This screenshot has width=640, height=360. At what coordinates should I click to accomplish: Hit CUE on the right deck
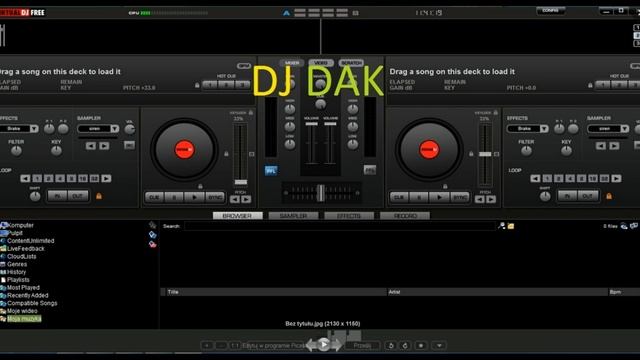coord(399,197)
